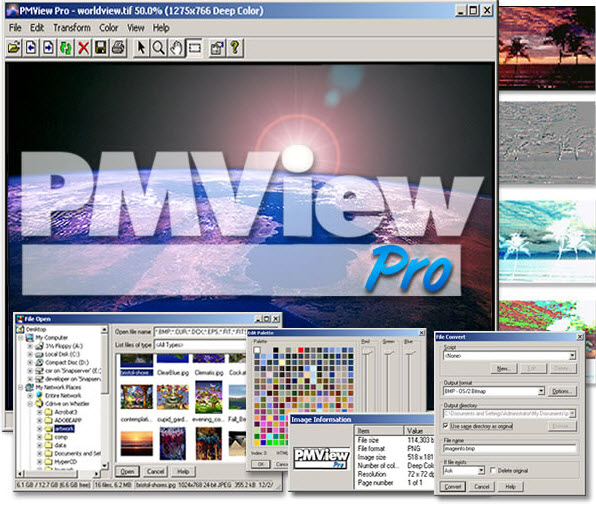
Task: Click the Open file folder toolbar icon
Action: [14, 48]
